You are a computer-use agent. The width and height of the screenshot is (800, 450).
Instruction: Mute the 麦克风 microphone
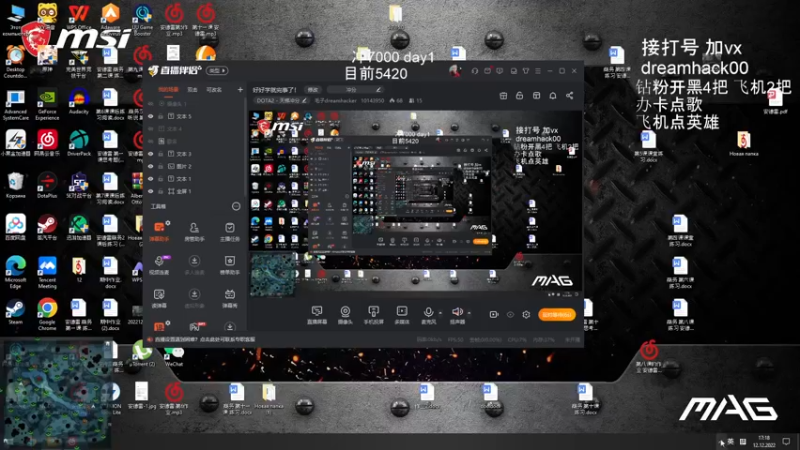(429, 312)
